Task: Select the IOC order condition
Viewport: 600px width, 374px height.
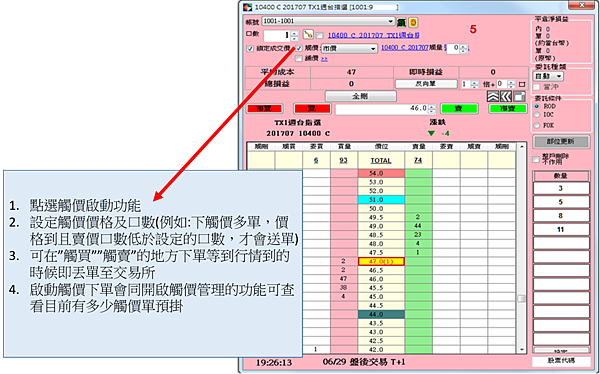Action: click(x=537, y=114)
